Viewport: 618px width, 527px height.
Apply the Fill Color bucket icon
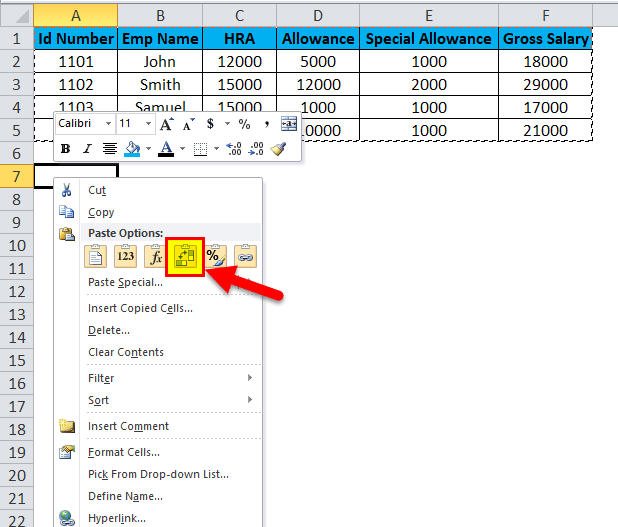tap(132, 149)
